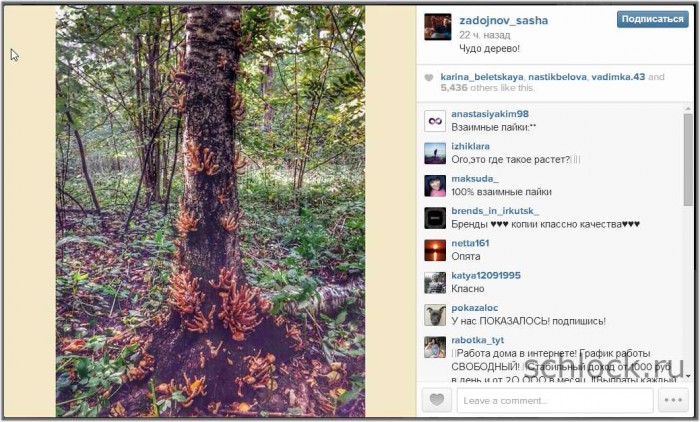700x422 pixels.
Task: Open katya12091995 profile picture
Action: coord(435,282)
